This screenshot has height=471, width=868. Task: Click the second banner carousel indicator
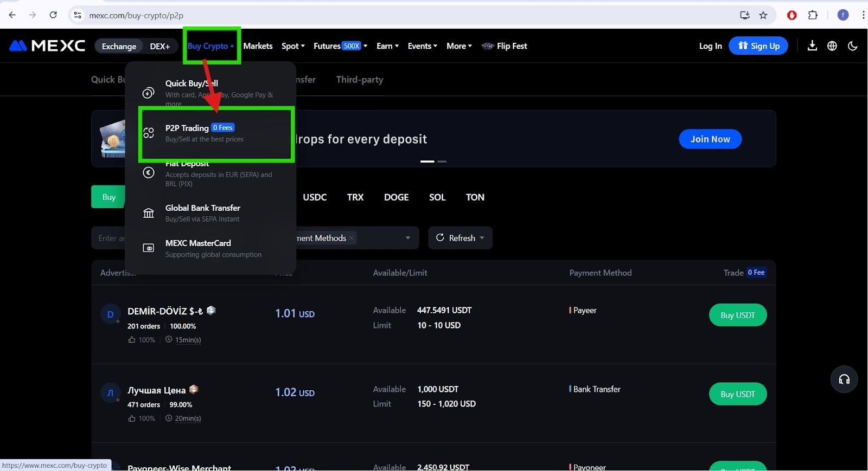click(x=442, y=162)
